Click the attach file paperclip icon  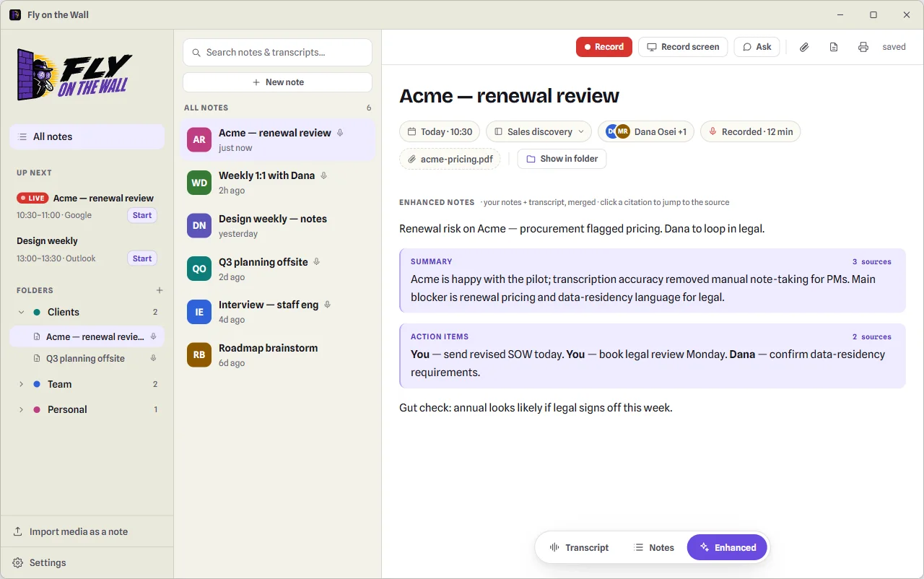tap(804, 47)
